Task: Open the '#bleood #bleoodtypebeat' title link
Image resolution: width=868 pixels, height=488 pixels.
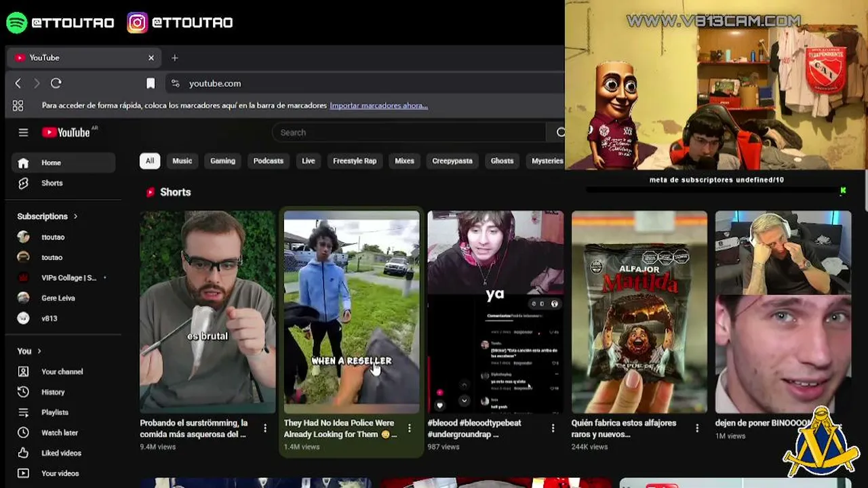Action: tap(475, 428)
